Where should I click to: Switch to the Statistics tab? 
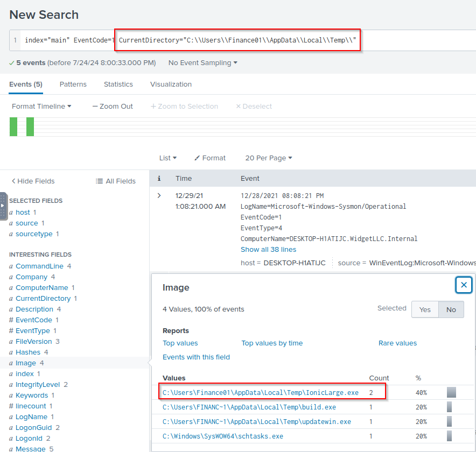(118, 84)
